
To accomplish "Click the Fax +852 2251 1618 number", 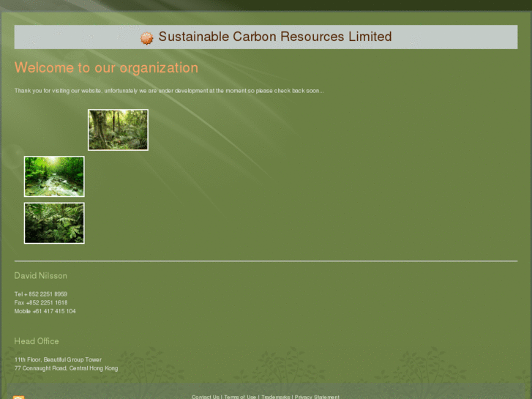I will (41, 302).
